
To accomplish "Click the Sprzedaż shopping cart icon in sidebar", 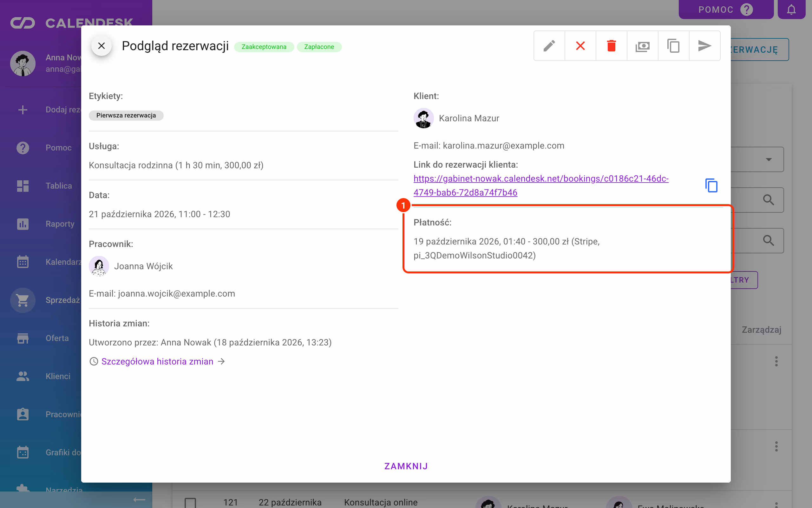I will pyautogui.click(x=23, y=300).
